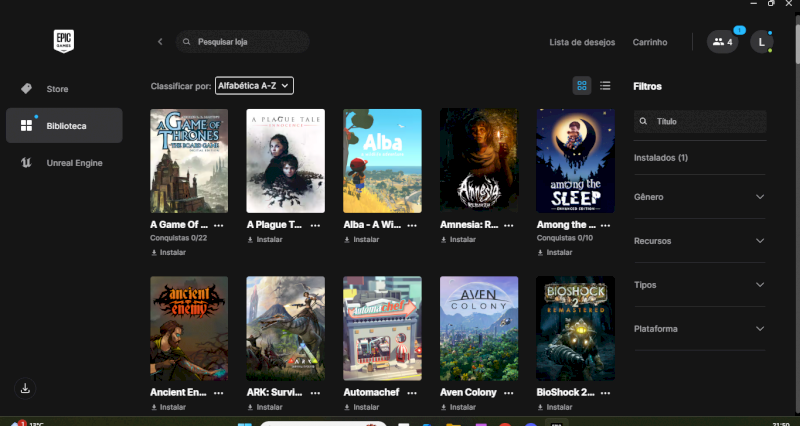Click the taskbar clock

click(x=781, y=424)
